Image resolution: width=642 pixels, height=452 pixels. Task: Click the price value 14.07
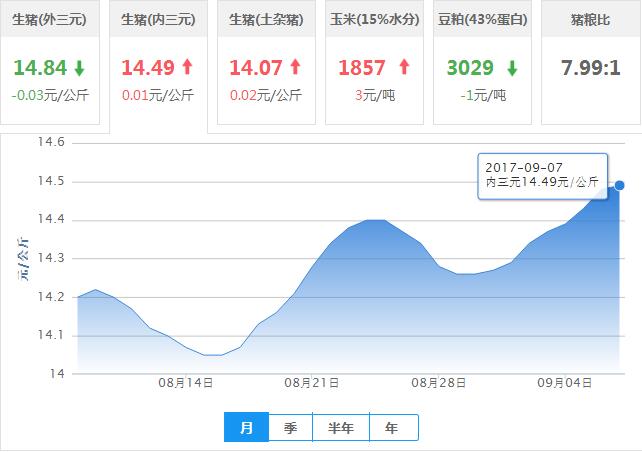click(x=256, y=68)
